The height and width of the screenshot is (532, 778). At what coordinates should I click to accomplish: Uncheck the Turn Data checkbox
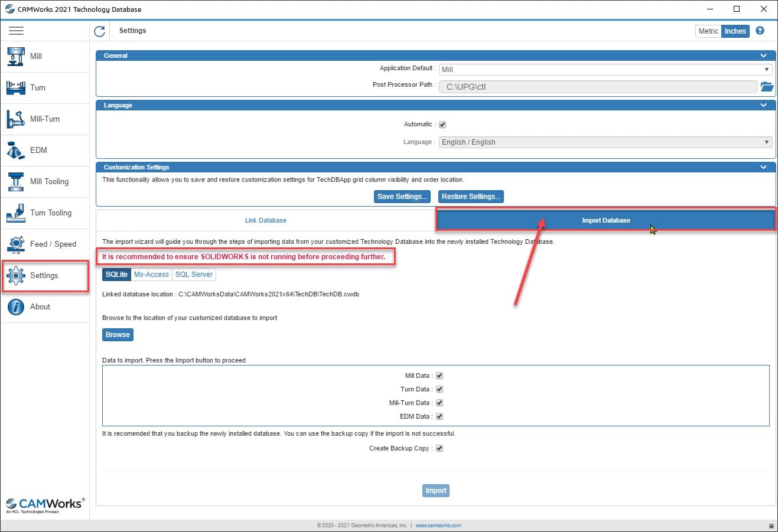point(440,389)
